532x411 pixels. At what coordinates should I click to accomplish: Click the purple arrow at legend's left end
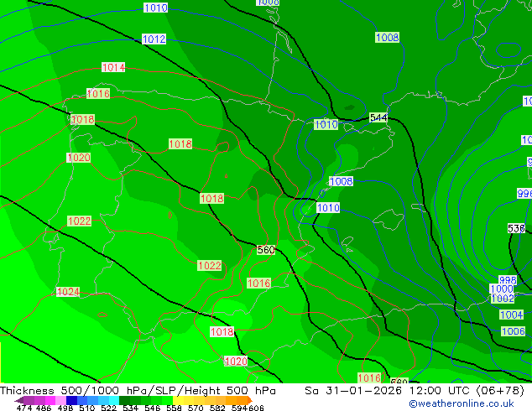(x=19, y=400)
